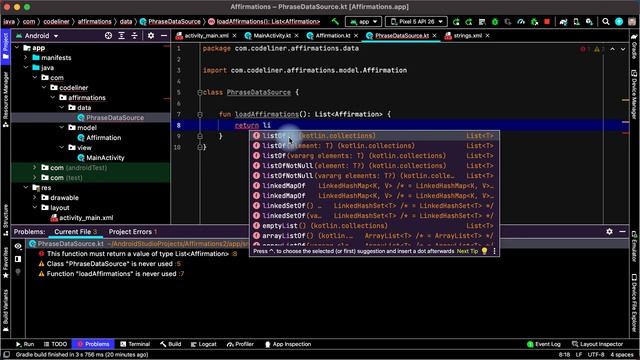Expand the drawable folder
The width and height of the screenshot is (640, 360).
pos(35,198)
